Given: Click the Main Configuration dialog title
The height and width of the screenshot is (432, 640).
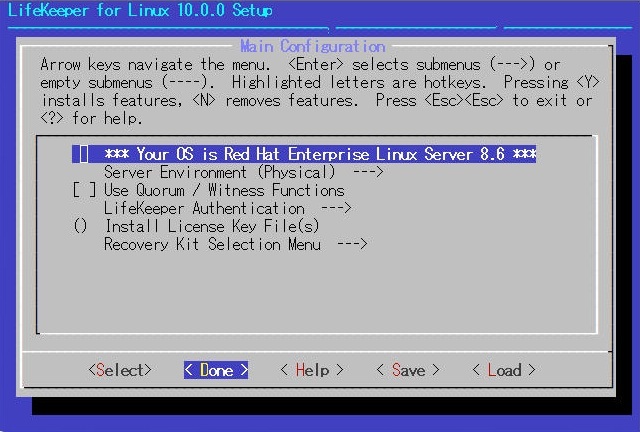Looking at the screenshot, I should [x=312, y=47].
